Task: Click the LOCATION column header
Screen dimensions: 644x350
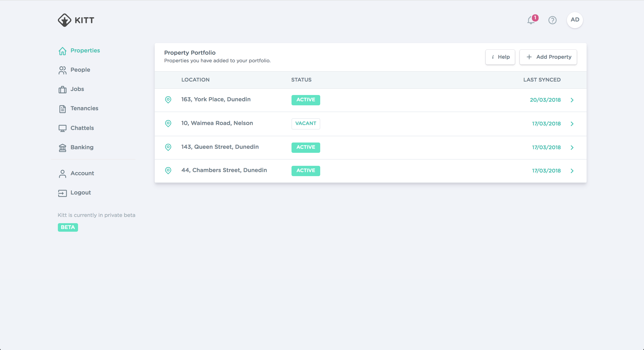Action: coord(195,80)
